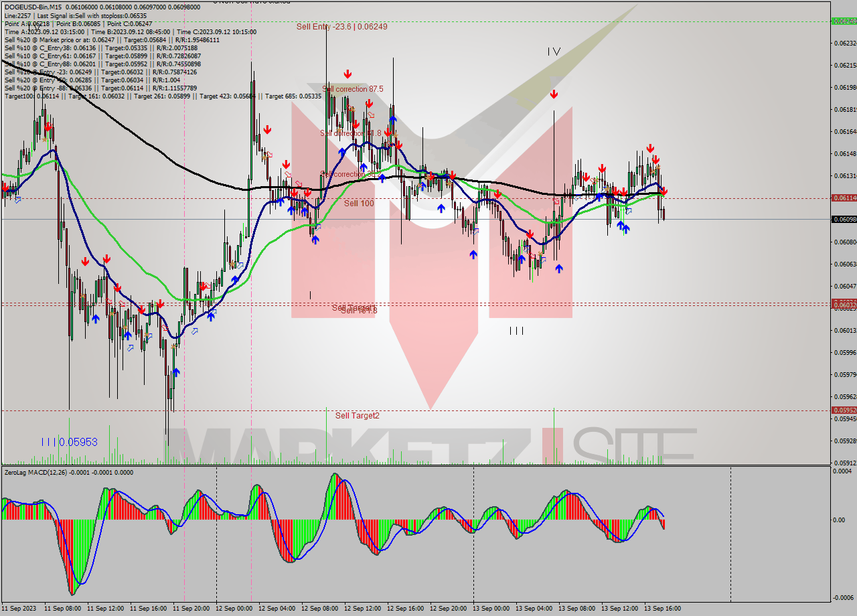This screenshot has width=857, height=616.
Task: Click the '13 Sep 08:00' time axis label
Action: [x=576, y=609]
